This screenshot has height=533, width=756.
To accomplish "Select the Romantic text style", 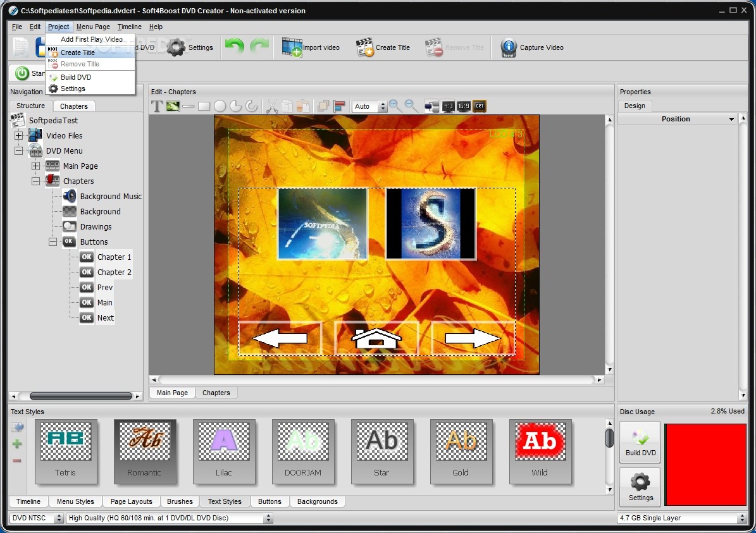I will pyautogui.click(x=145, y=451).
